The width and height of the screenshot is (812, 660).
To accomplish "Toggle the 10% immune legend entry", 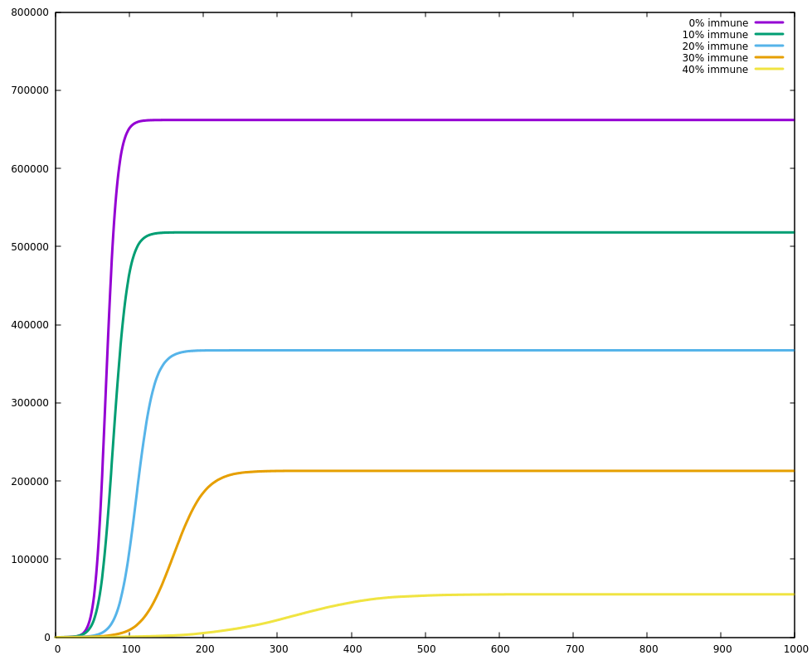I will click(715, 35).
